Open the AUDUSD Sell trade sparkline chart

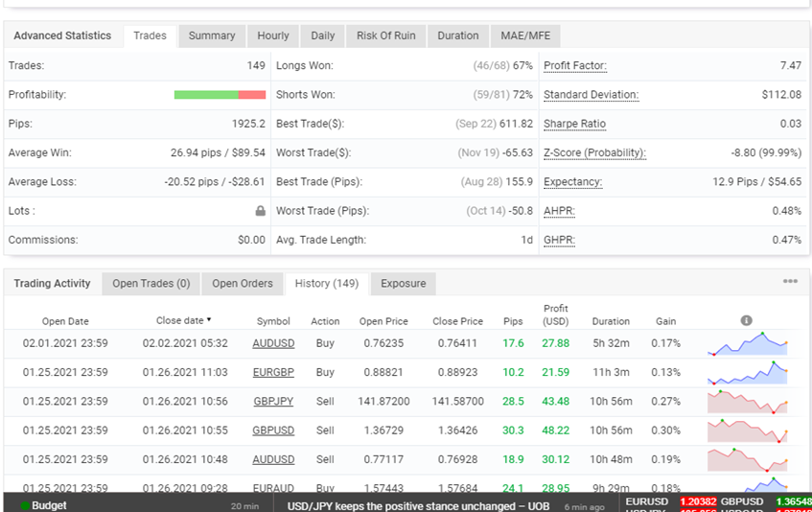tap(747, 459)
